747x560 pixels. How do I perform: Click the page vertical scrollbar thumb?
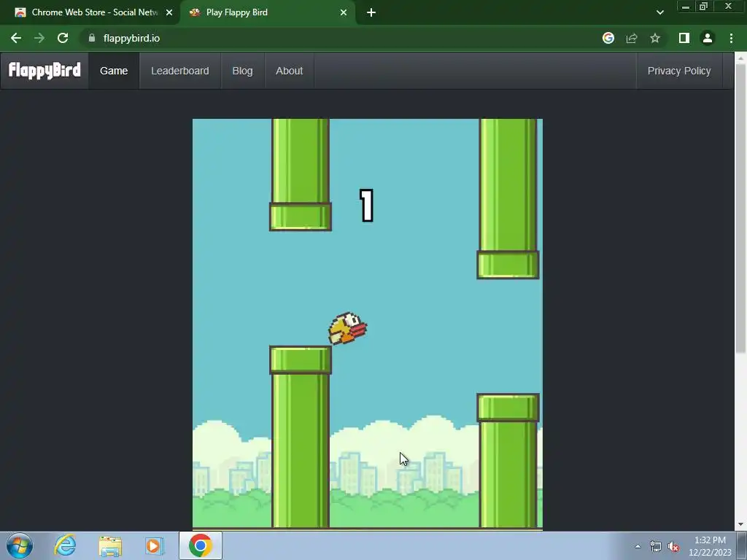tap(741, 207)
